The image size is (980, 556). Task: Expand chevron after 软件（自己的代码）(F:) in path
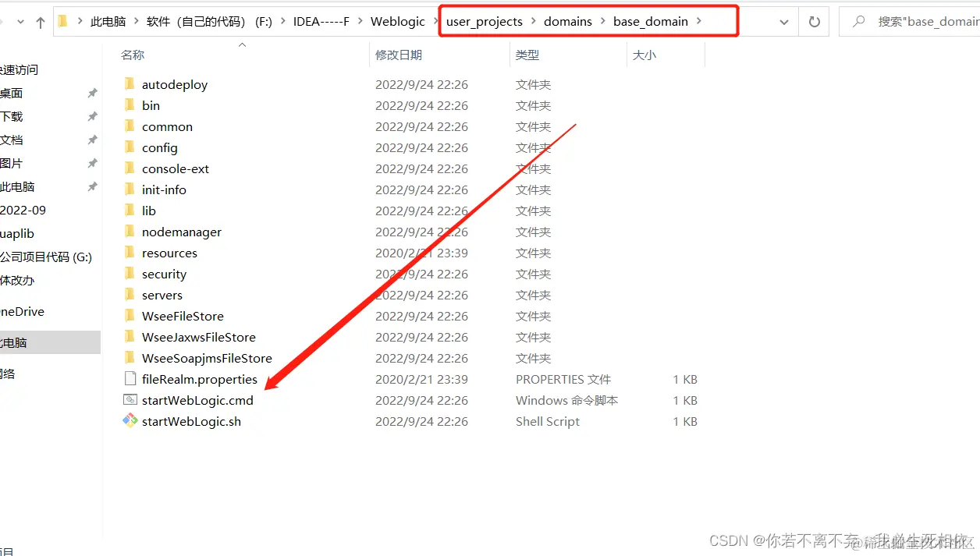(283, 22)
